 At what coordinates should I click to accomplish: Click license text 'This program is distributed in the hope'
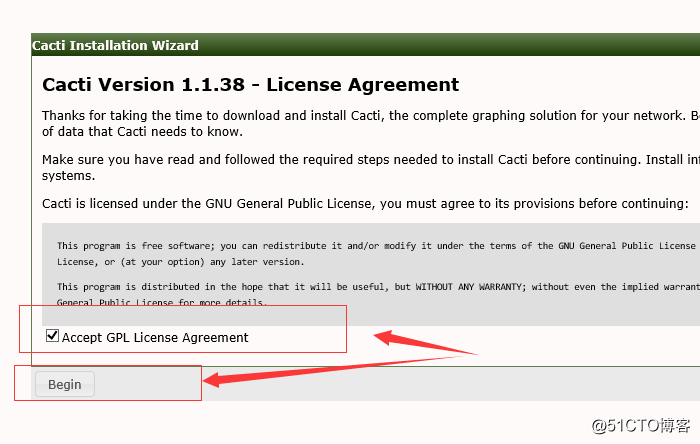pos(378,295)
